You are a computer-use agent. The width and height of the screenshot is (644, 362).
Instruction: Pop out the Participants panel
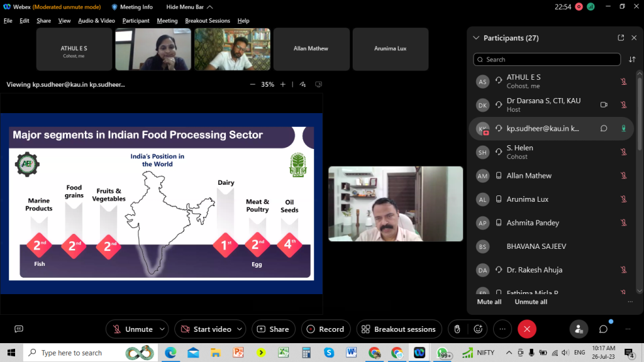(621, 38)
